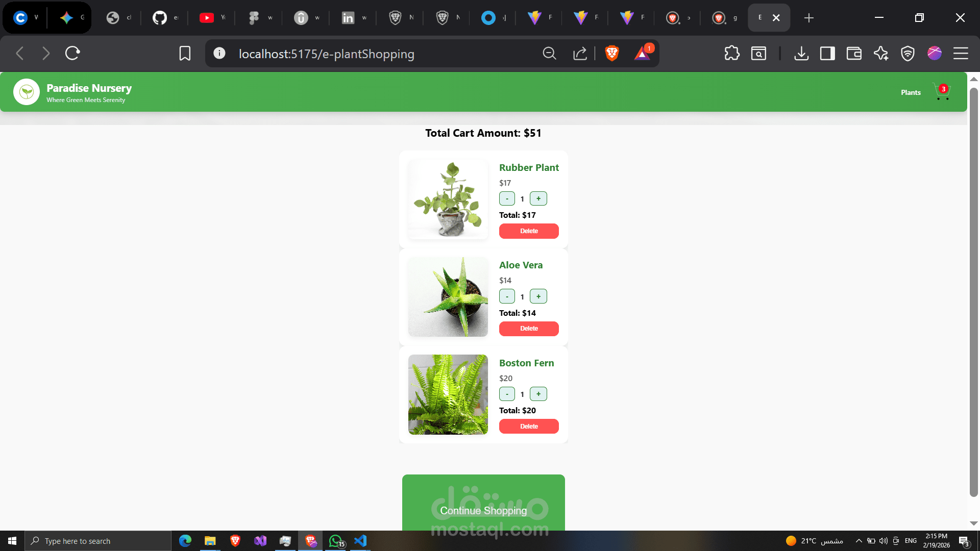980x551 pixels.
Task: Click the Paradise Nursery logo
Action: [27, 92]
